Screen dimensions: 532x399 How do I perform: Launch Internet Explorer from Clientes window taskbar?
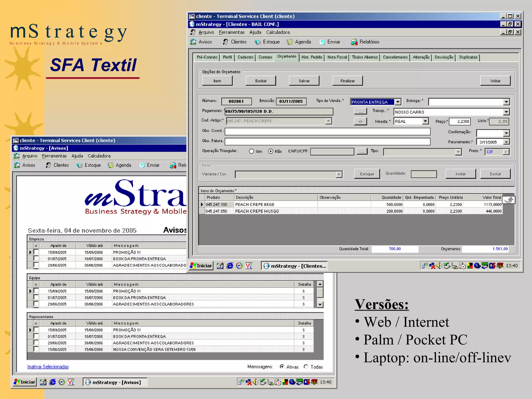pos(230,266)
